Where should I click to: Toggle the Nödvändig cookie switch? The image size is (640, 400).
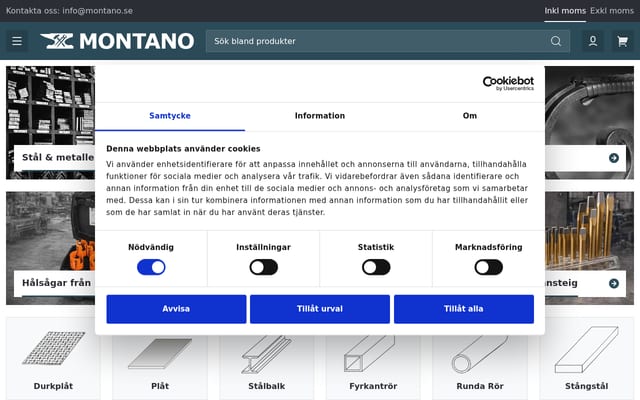pyautogui.click(x=151, y=267)
